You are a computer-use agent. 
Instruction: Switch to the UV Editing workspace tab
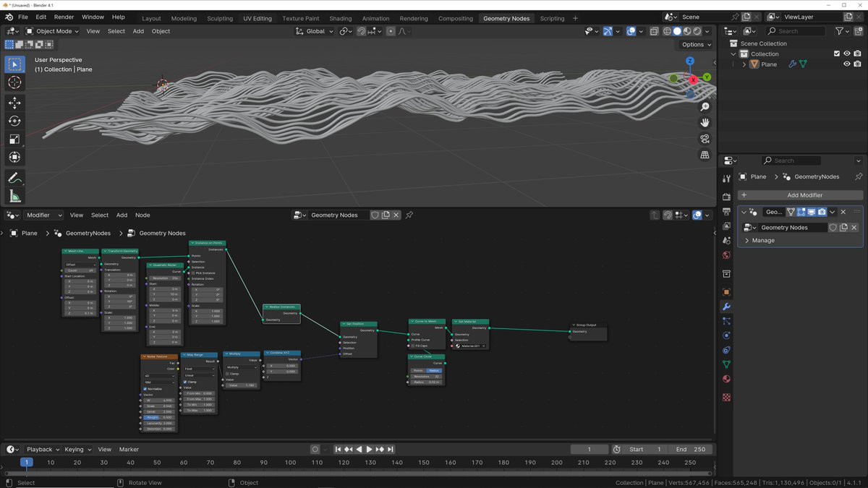(x=257, y=18)
